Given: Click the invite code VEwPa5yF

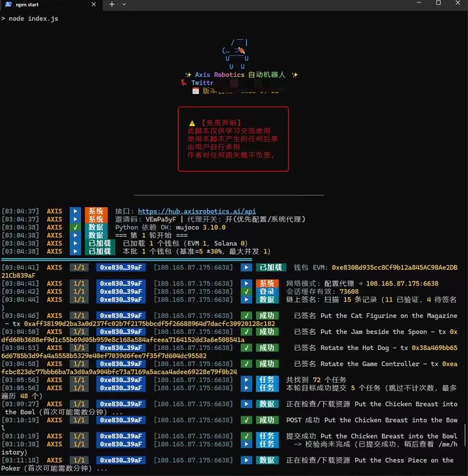Looking at the screenshot, I should pos(161,219).
